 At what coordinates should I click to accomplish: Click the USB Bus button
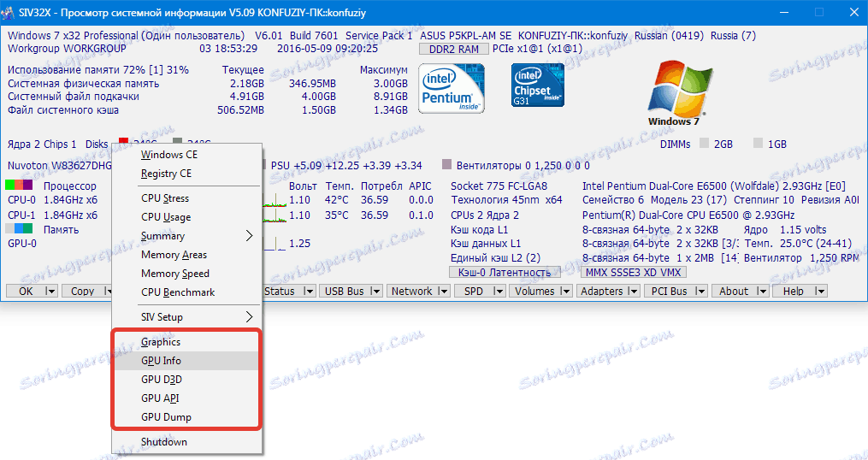point(345,292)
